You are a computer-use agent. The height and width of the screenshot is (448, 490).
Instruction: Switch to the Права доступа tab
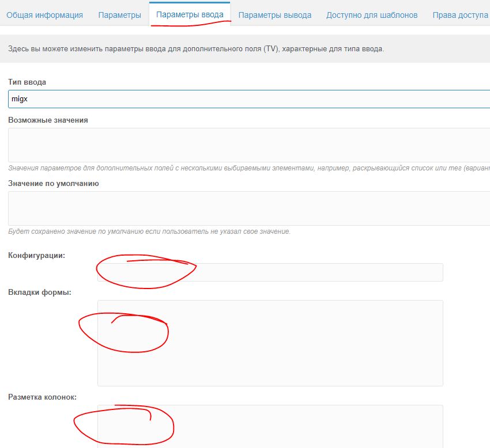pos(461,15)
